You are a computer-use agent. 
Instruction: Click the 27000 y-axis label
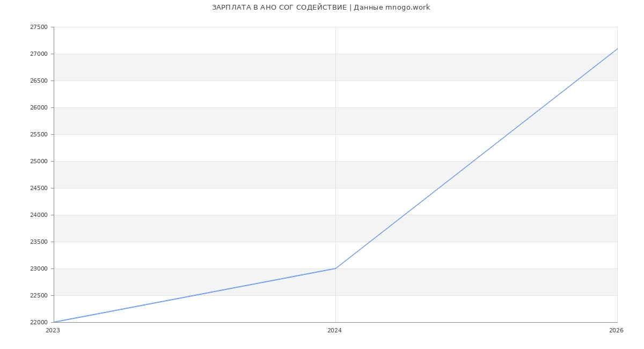coord(39,54)
